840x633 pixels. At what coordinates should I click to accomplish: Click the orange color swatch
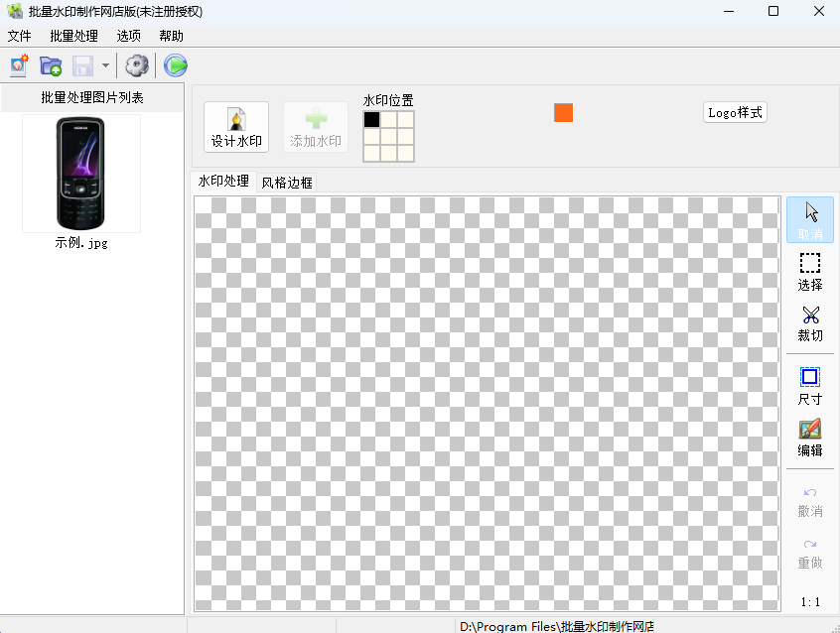(x=564, y=113)
